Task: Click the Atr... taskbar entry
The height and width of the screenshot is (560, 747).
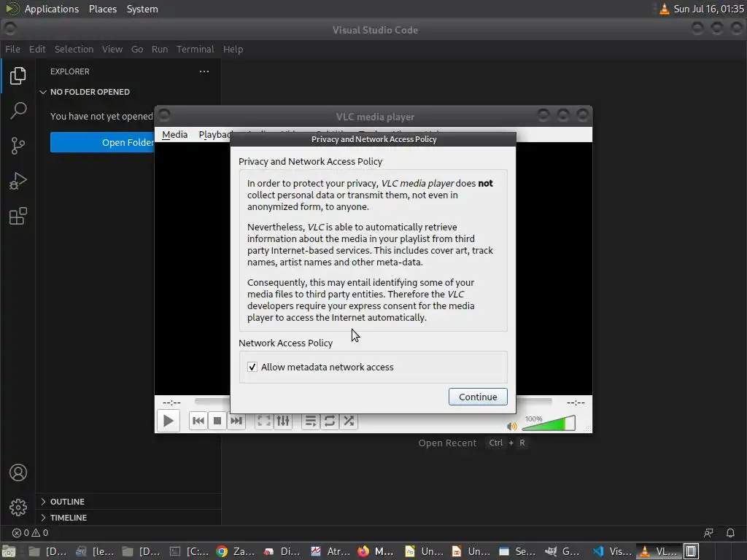Action: (x=330, y=551)
